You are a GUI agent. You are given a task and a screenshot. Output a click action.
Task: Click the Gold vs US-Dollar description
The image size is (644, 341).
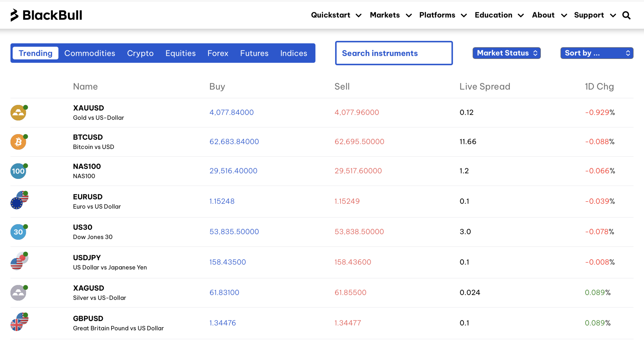(98, 118)
